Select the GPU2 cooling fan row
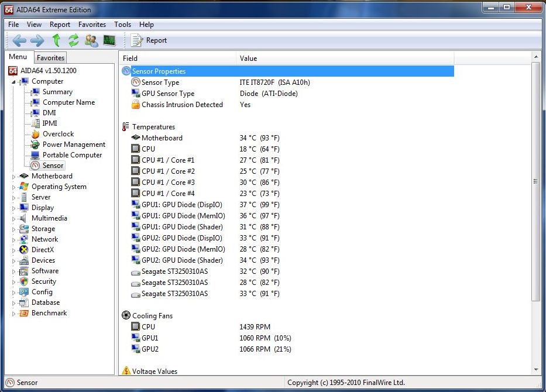 pyautogui.click(x=287, y=349)
